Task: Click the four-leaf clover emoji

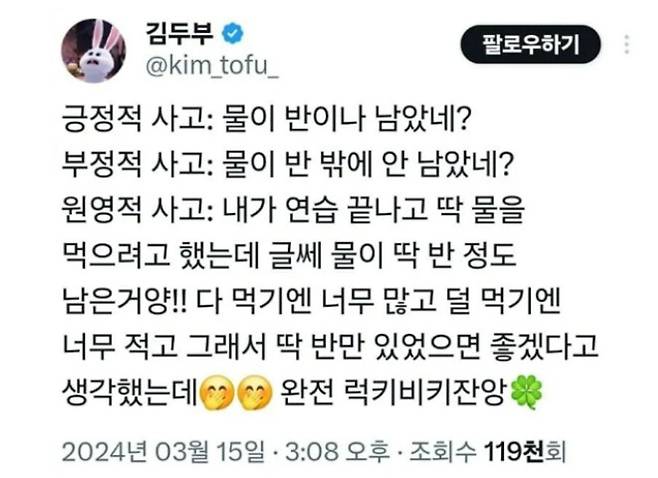Action: click(526, 392)
